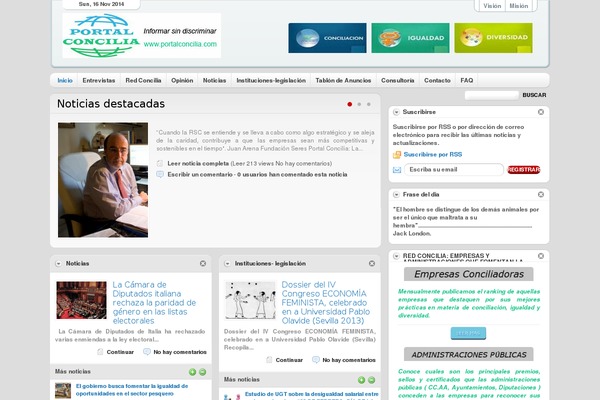
Task: Click the Escriba su email field
Action: (453, 170)
